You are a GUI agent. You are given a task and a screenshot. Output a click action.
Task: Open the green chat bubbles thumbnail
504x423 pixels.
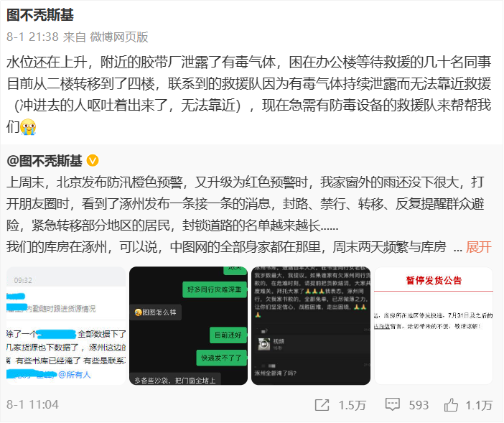(188, 325)
